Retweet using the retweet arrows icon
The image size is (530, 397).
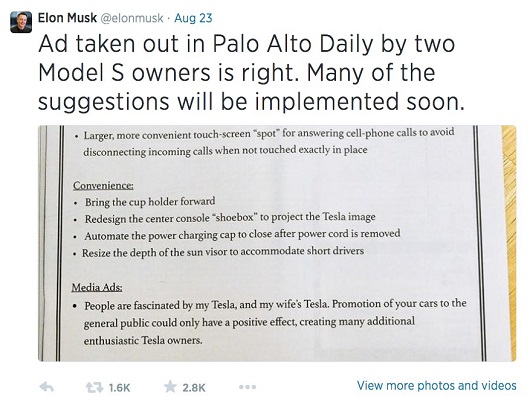(x=94, y=387)
